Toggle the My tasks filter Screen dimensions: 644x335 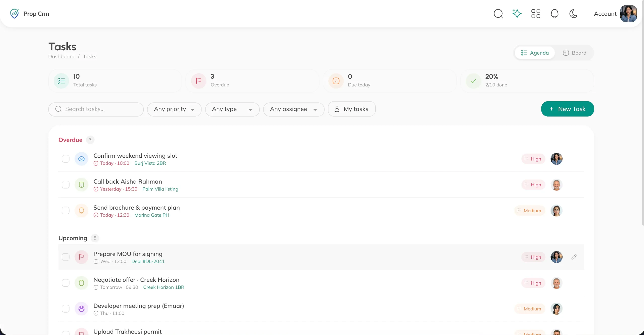click(x=352, y=109)
